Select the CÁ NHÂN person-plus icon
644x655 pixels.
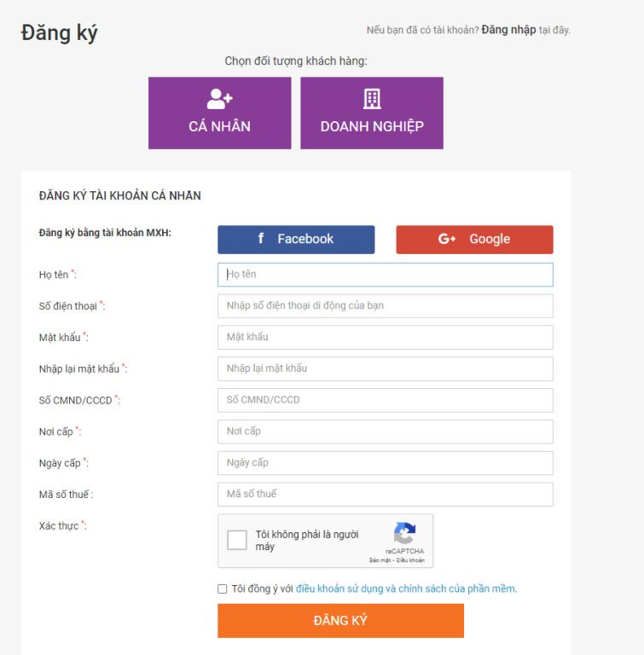pyautogui.click(x=219, y=99)
